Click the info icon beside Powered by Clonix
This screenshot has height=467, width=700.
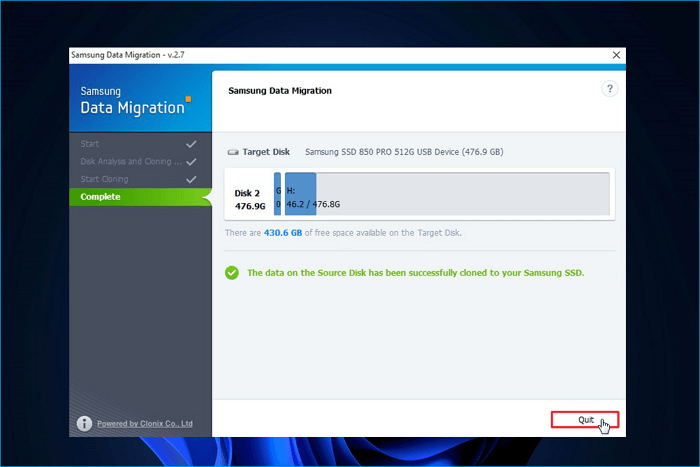click(x=84, y=423)
